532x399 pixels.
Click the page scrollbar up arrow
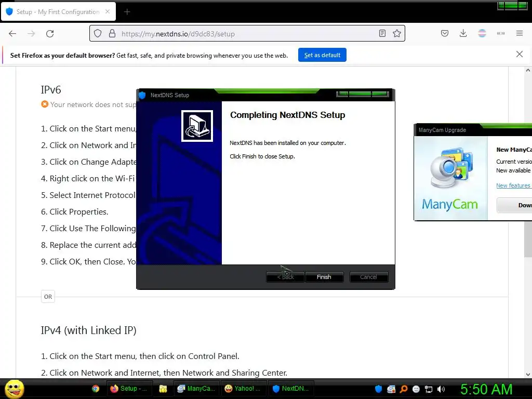[528, 71]
